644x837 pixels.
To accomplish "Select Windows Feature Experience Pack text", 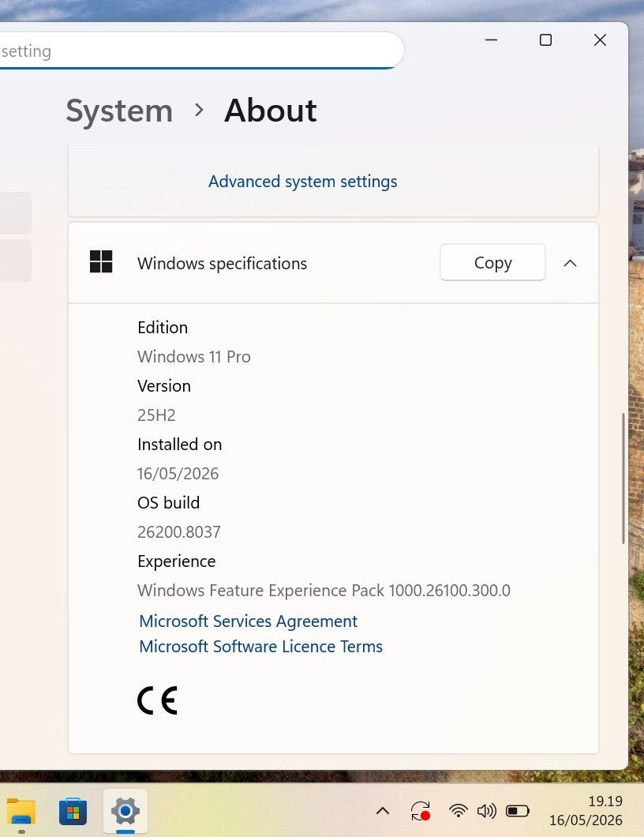I will click(x=324, y=591).
